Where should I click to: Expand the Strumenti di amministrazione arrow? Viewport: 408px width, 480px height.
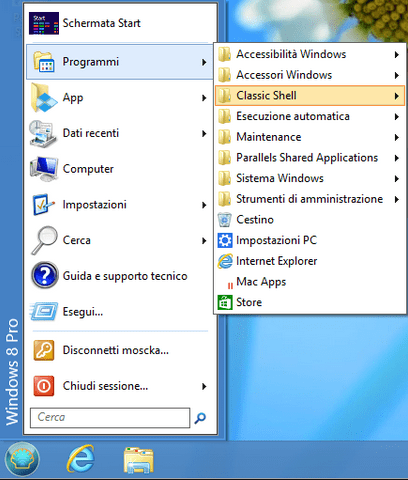pos(396,199)
